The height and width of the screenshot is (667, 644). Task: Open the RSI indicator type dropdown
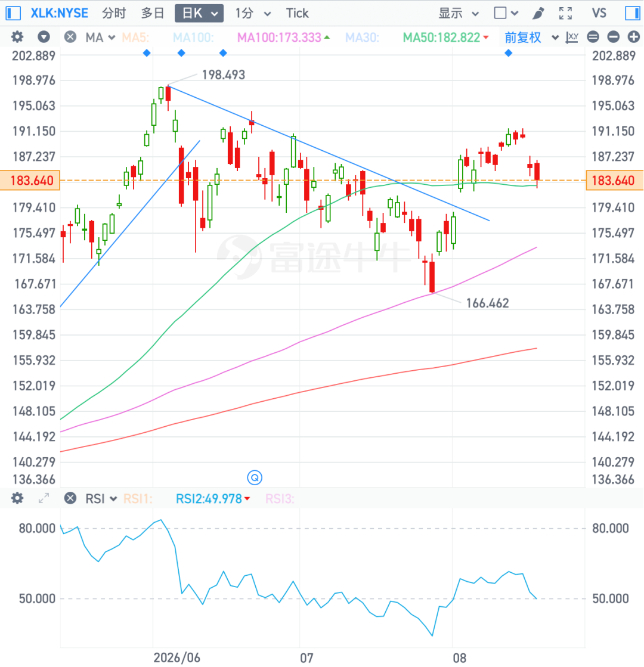coord(101,498)
